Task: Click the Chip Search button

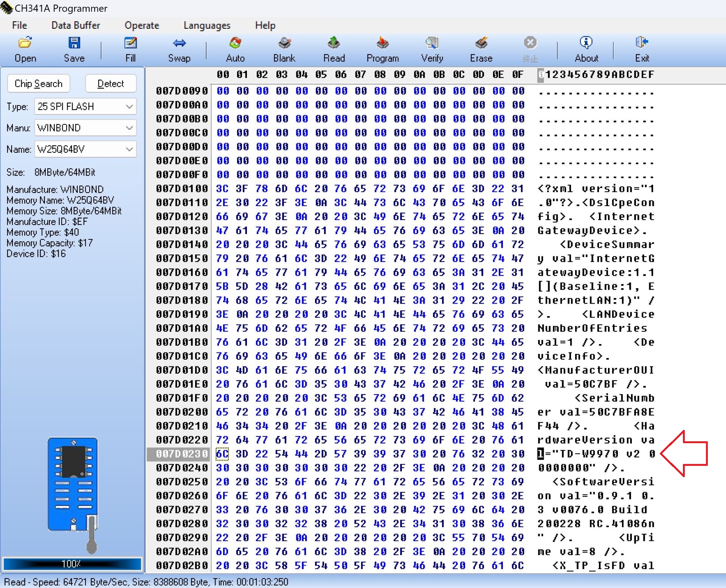Action: pos(39,84)
